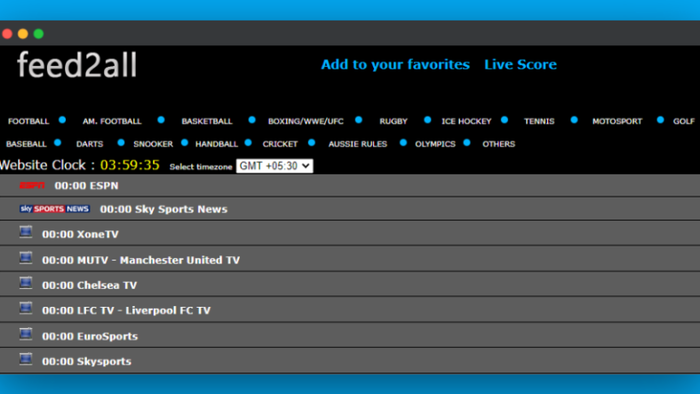Open the FOOTBALL category
The height and width of the screenshot is (394, 700).
coord(28,121)
